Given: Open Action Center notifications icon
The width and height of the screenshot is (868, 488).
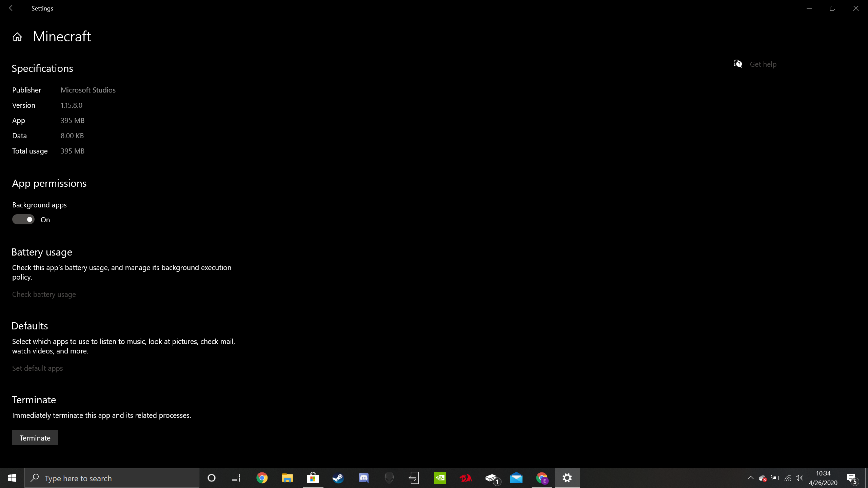Looking at the screenshot, I should pos(852,478).
